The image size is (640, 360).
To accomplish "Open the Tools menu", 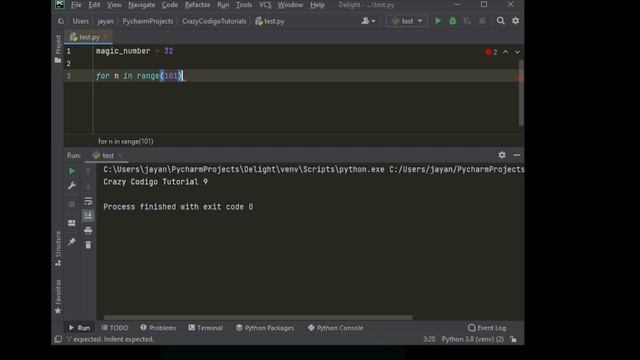I will [x=244, y=5].
